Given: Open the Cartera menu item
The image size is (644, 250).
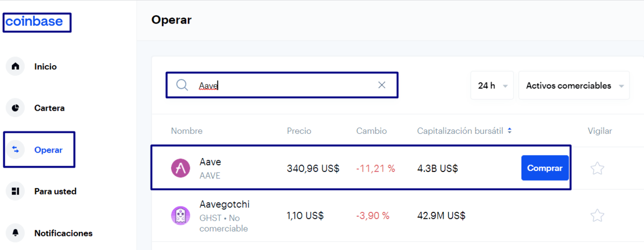Looking at the screenshot, I should point(49,108).
